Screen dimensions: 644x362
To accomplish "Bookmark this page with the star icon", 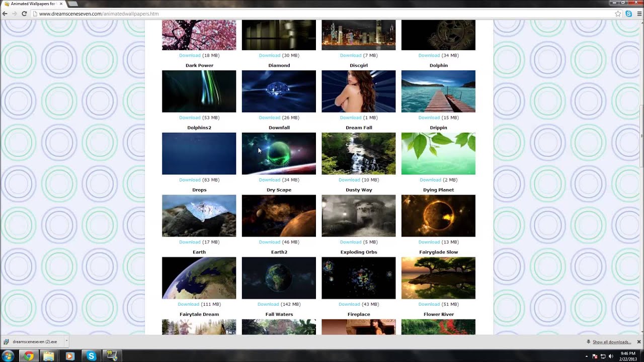I will pyautogui.click(x=618, y=14).
